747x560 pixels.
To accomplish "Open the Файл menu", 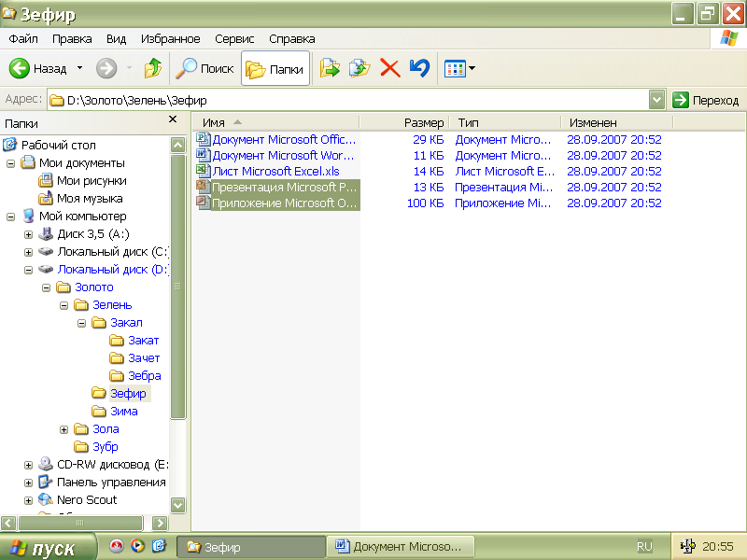I will click(23, 39).
